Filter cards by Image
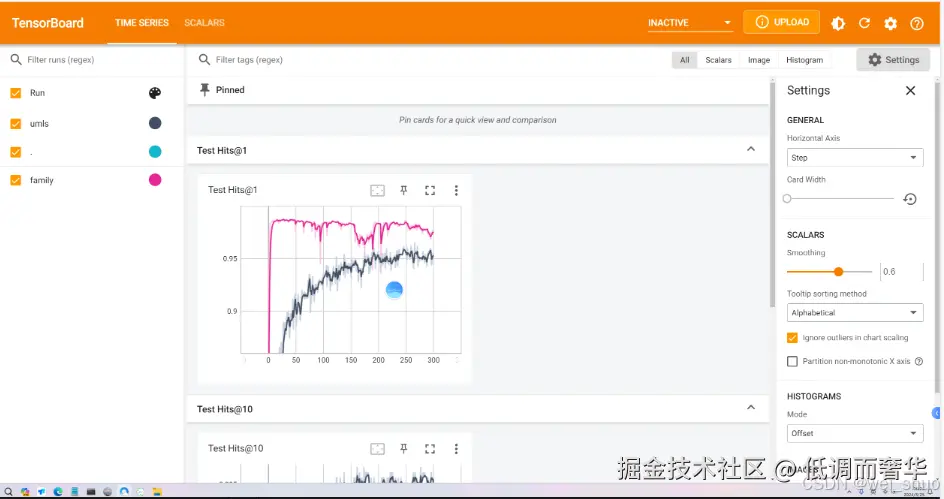This screenshot has height=499, width=944. click(759, 60)
